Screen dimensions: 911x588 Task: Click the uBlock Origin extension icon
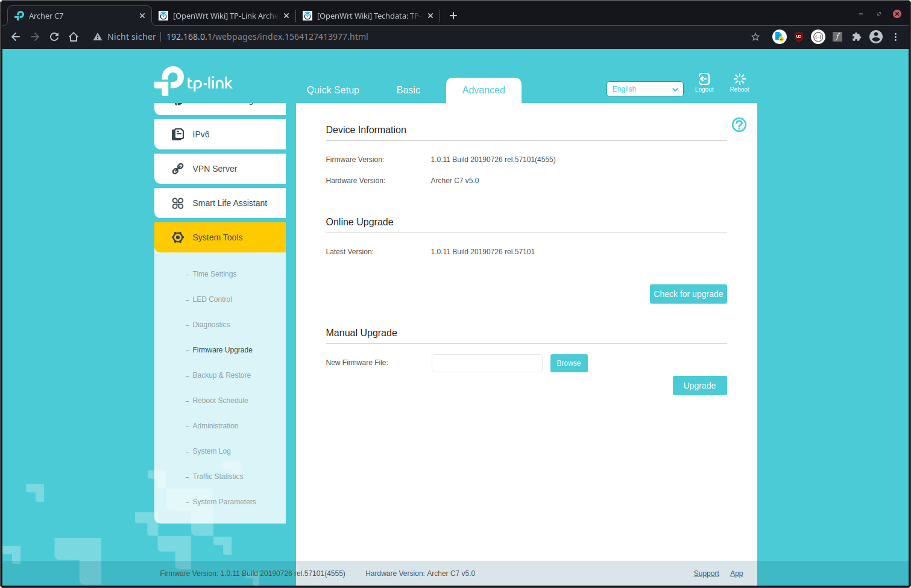799,37
